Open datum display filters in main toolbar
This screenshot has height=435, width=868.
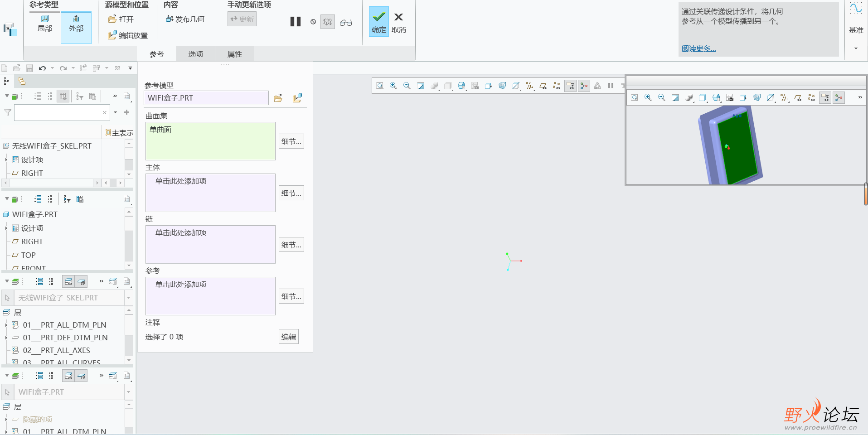click(x=529, y=86)
